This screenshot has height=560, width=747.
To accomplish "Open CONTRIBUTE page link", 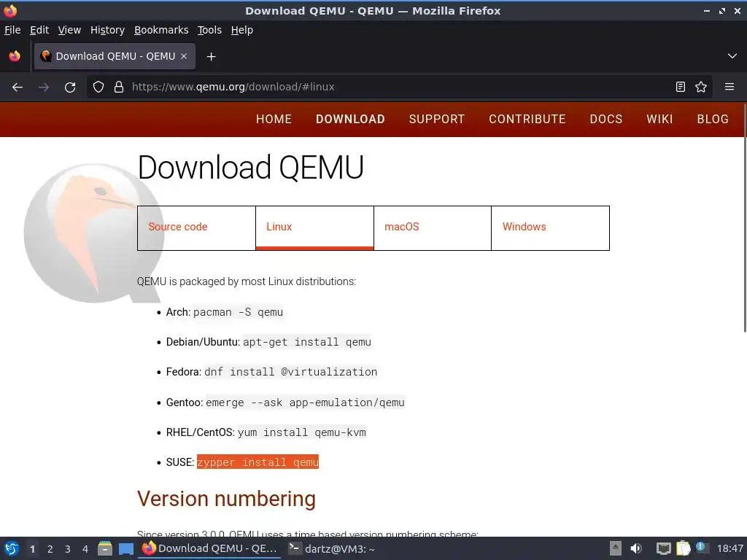I will pyautogui.click(x=527, y=119).
